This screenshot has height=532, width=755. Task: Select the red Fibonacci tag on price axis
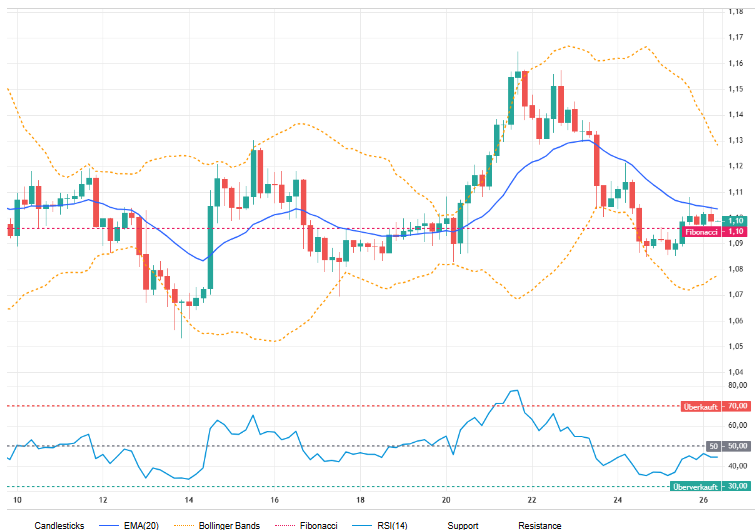pyautogui.click(x=701, y=232)
